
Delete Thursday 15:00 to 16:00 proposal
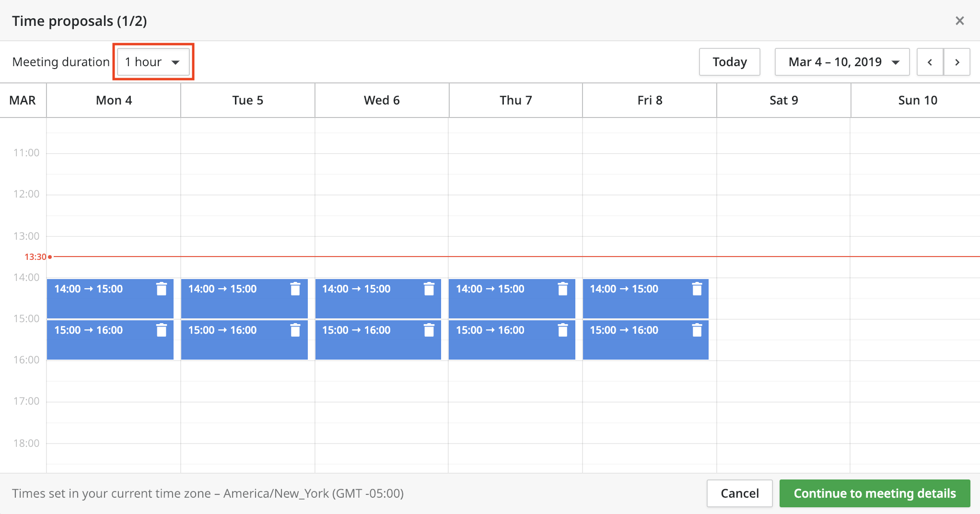[x=563, y=330]
